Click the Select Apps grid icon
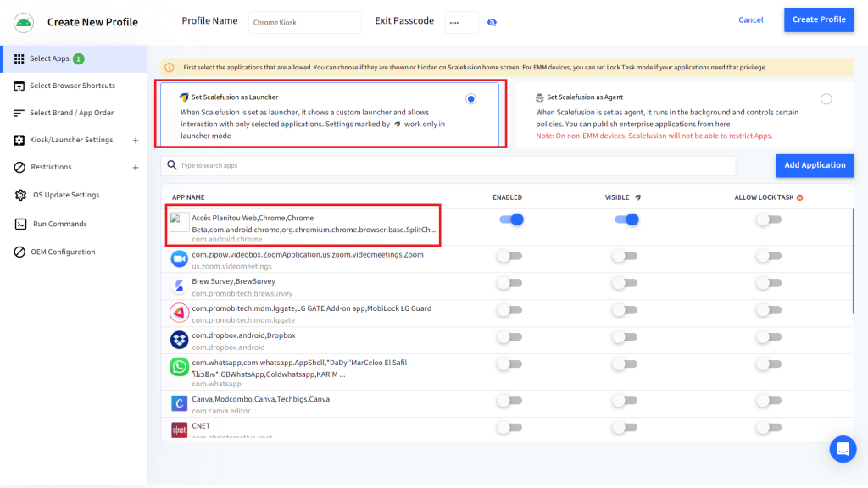868x488 pixels. (19, 58)
